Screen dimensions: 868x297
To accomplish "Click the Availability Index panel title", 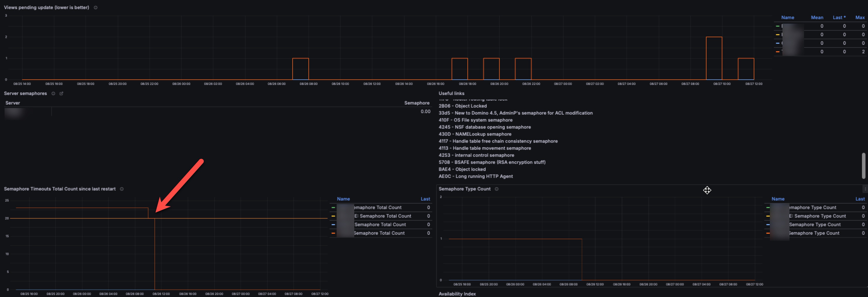I will [457, 294].
